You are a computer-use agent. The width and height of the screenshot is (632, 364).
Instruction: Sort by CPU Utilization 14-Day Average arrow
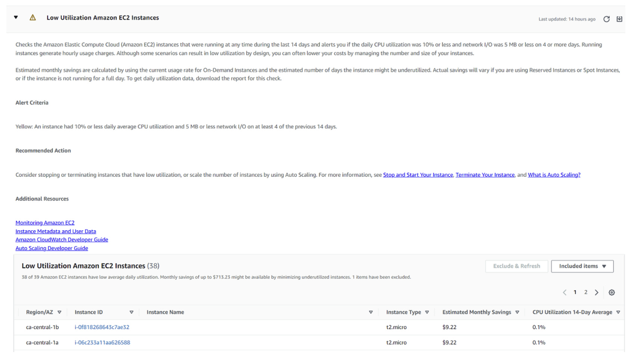tap(618, 312)
